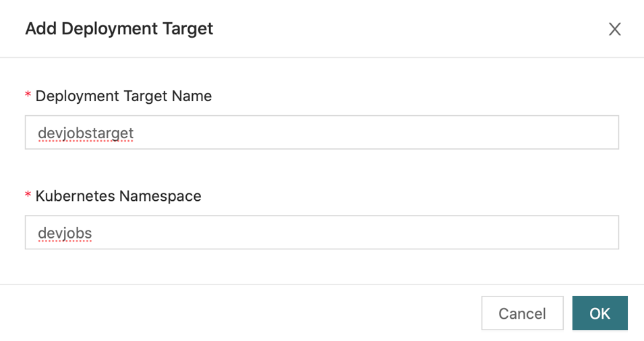Select the teal OK button

click(599, 313)
